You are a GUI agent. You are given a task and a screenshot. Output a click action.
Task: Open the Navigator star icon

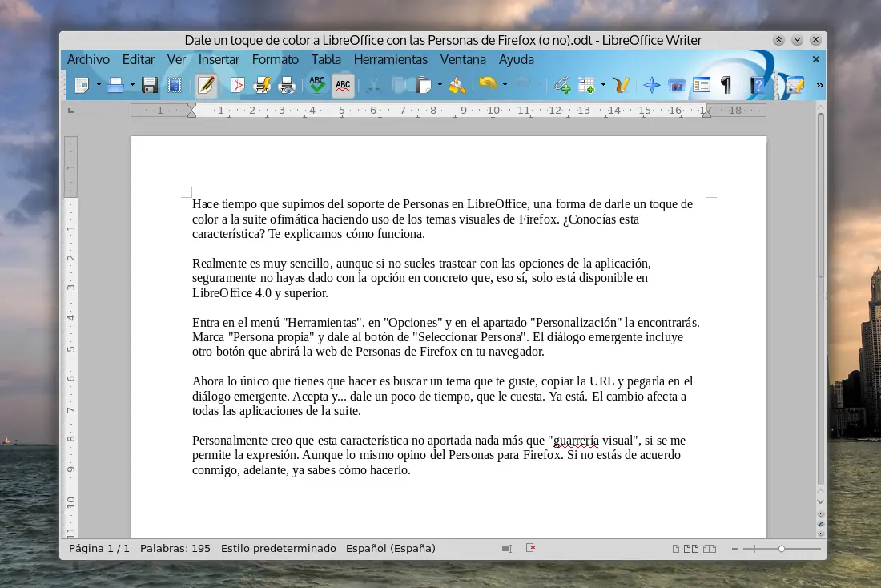pos(652,86)
